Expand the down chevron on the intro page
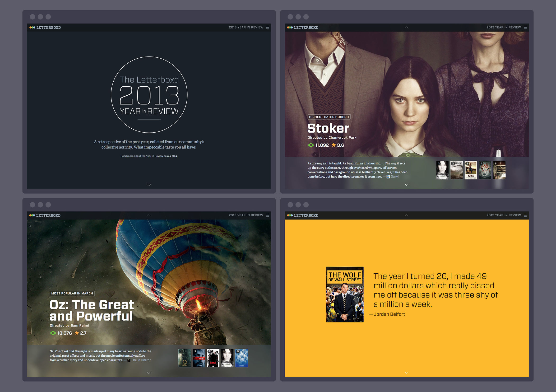Viewport: 556px width, 392px height. pyautogui.click(x=149, y=185)
